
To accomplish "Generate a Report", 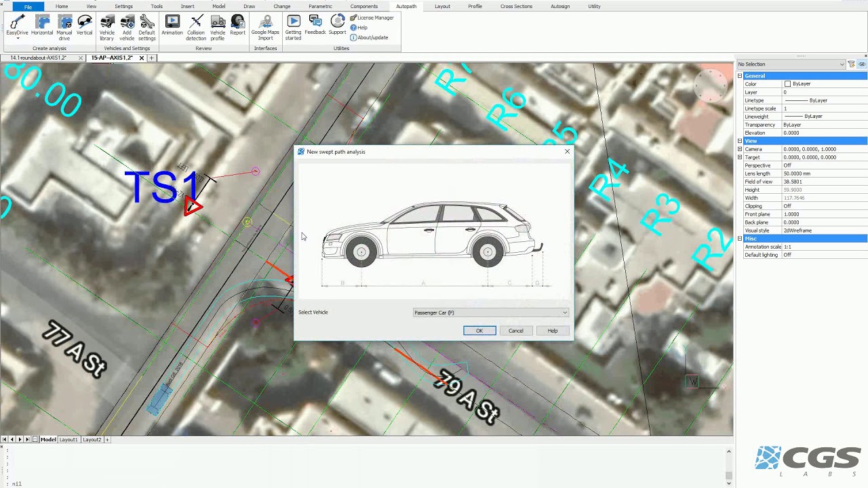I will tap(237, 25).
